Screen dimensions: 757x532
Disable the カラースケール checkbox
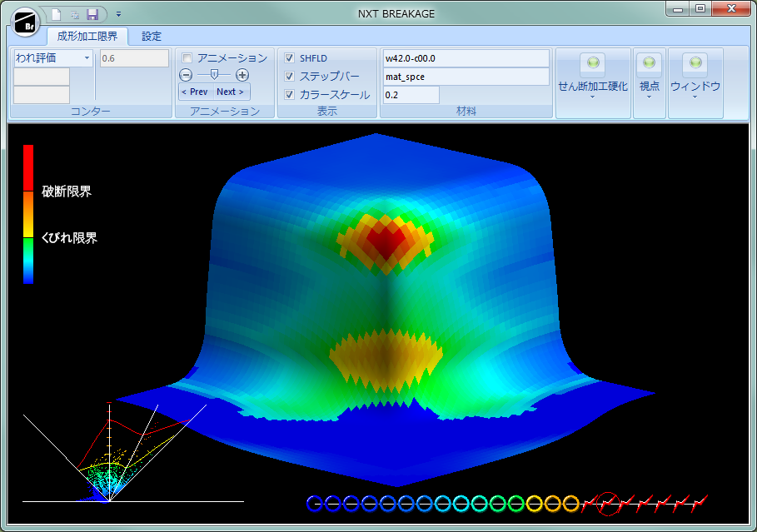point(290,95)
